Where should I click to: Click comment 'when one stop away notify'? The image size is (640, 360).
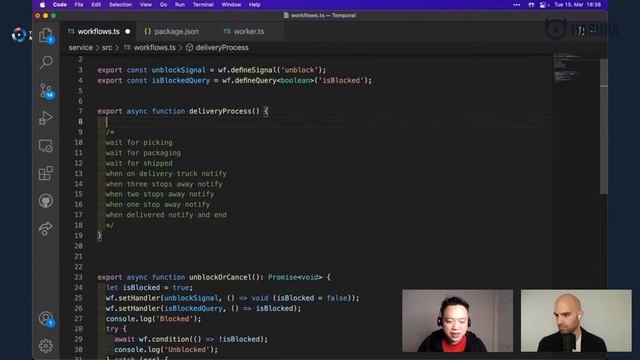point(158,204)
